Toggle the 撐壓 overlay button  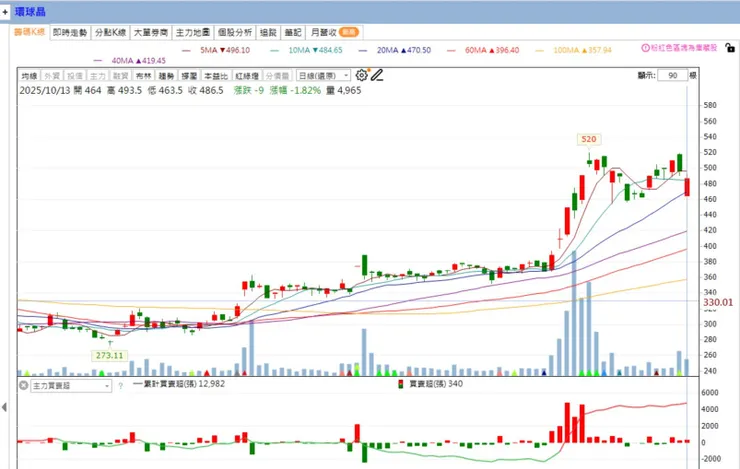pyautogui.click(x=189, y=75)
